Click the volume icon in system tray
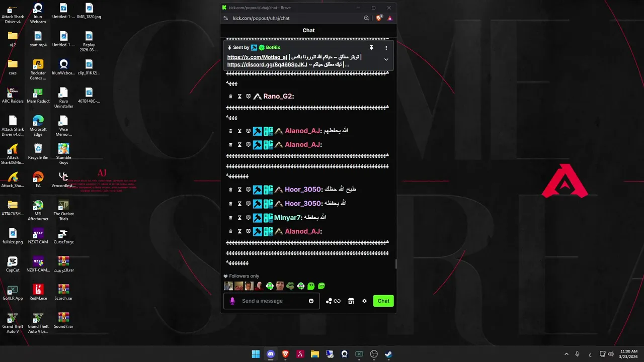644x362 pixels. point(611,354)
